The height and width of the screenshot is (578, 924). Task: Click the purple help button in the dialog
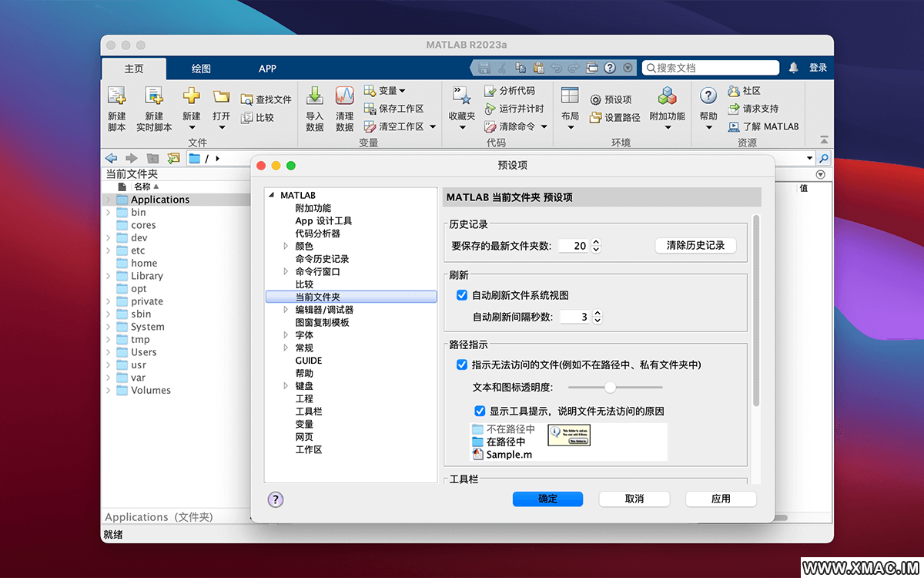[x=276, y=499]
